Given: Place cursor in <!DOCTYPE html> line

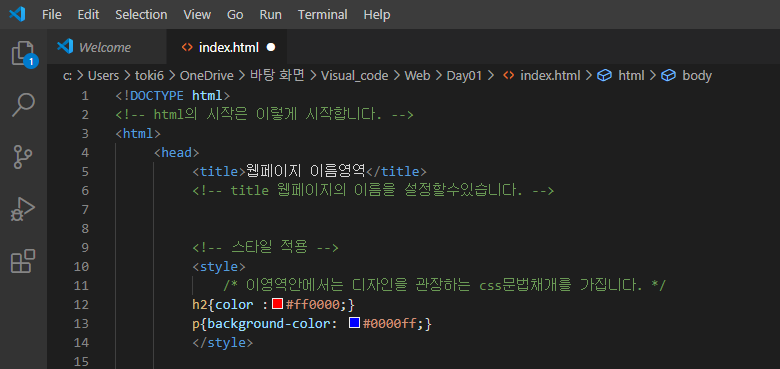Looking at the screenshot, I should [173, 95].
